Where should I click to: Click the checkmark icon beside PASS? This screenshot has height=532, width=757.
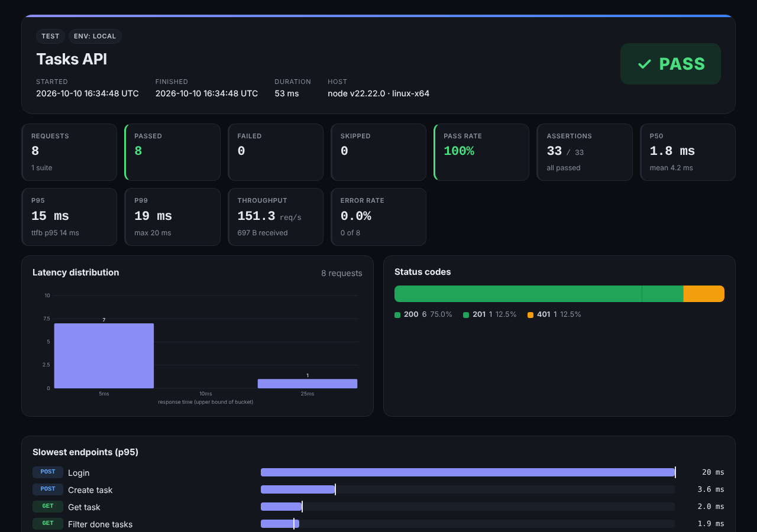[645, 64]
